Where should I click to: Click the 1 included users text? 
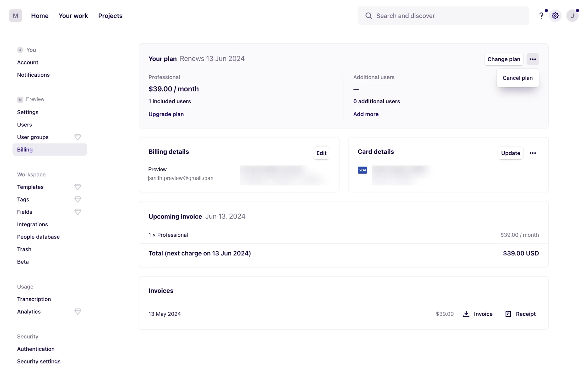[170, 102]
